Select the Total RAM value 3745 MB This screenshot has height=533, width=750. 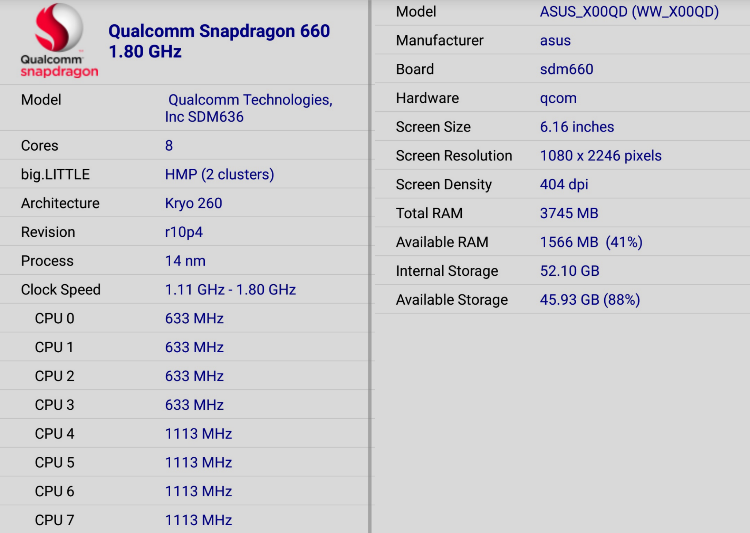click(569, 213)
